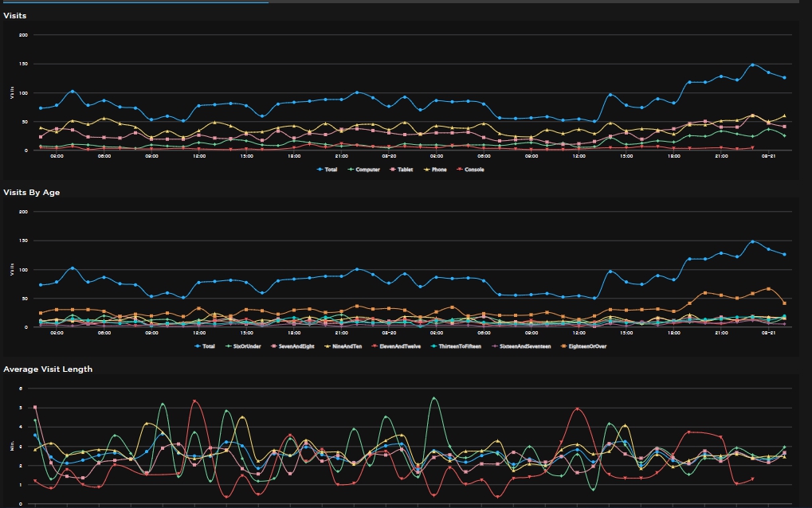This screenshot has height=508, width=812.
Task: Click the red Console series marker icon
Action: pyautogui.click(x=459, y=170)
